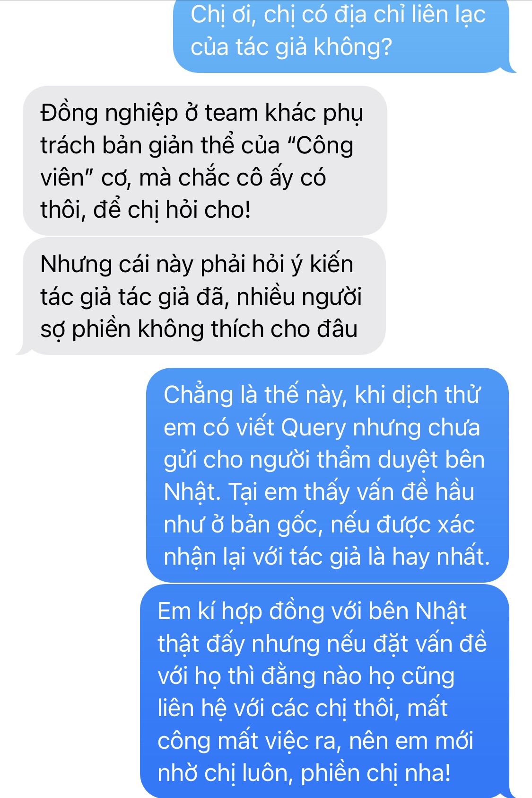Click the line "thôi, để chị hỏi cho!"
Viewport: 532px width, 798px height.
click(145, 210)
